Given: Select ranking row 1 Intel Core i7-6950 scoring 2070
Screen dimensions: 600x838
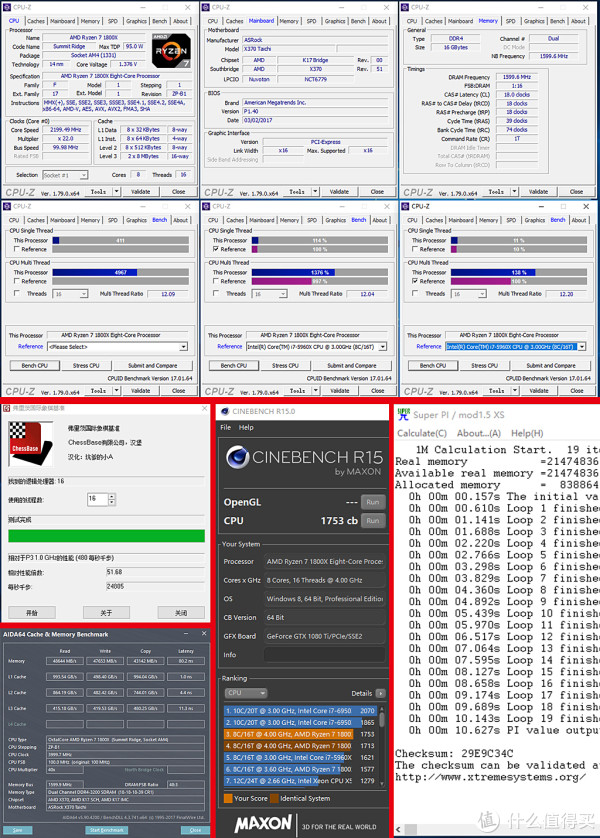Looking at the screenshot, I should pos(300,711).
